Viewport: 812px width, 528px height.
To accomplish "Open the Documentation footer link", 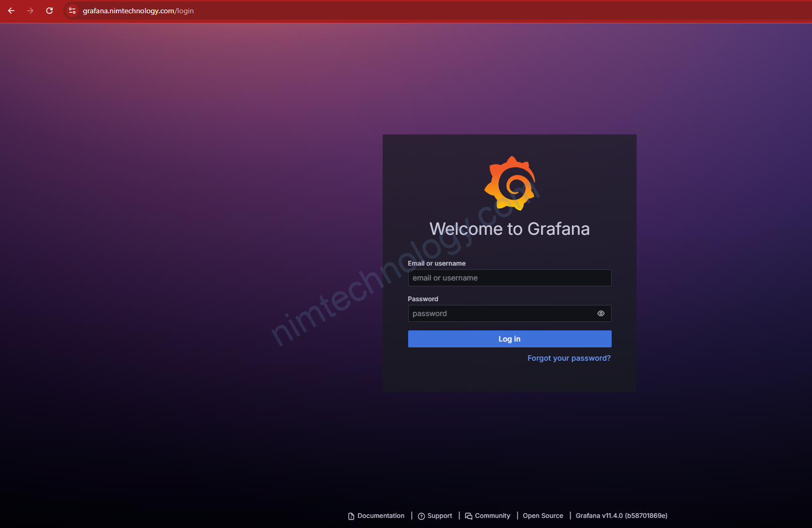I will (376, 516).
